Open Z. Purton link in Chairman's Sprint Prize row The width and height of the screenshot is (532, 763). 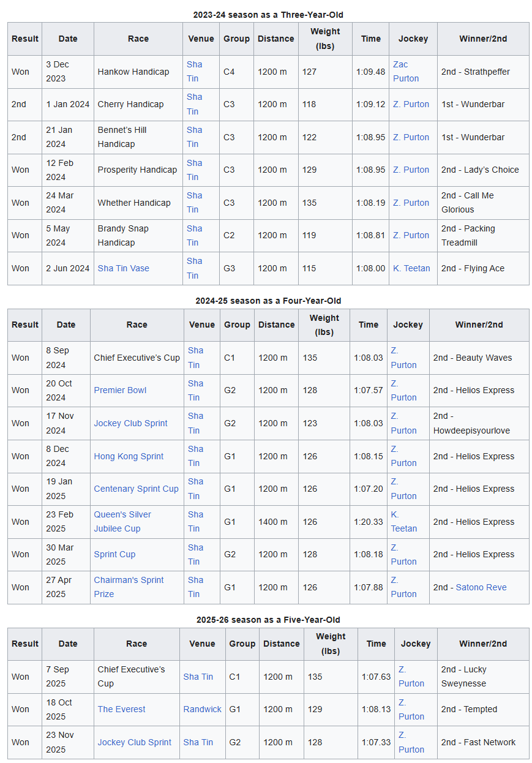pyautogui.click(x=403, y=587)
